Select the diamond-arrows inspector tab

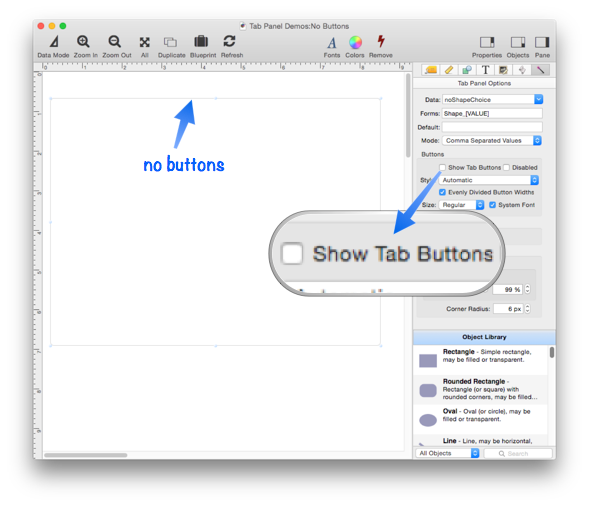[522, 70]
